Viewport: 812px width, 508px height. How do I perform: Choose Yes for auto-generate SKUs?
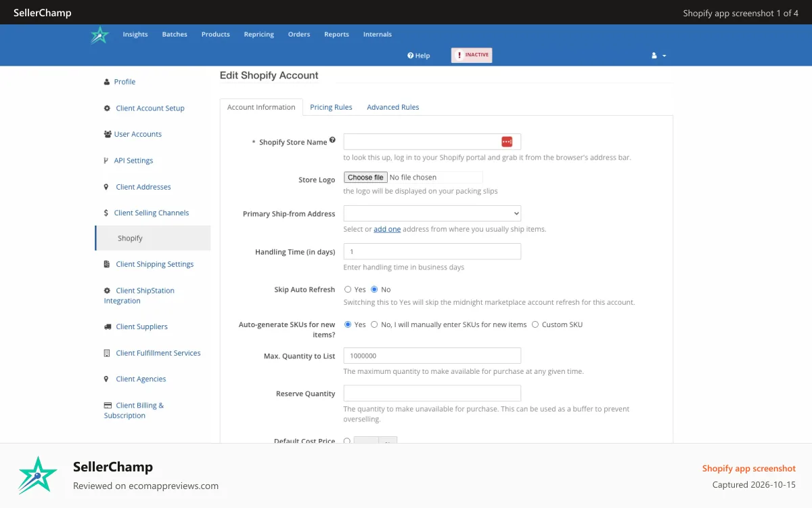click(x=348, y=324)
